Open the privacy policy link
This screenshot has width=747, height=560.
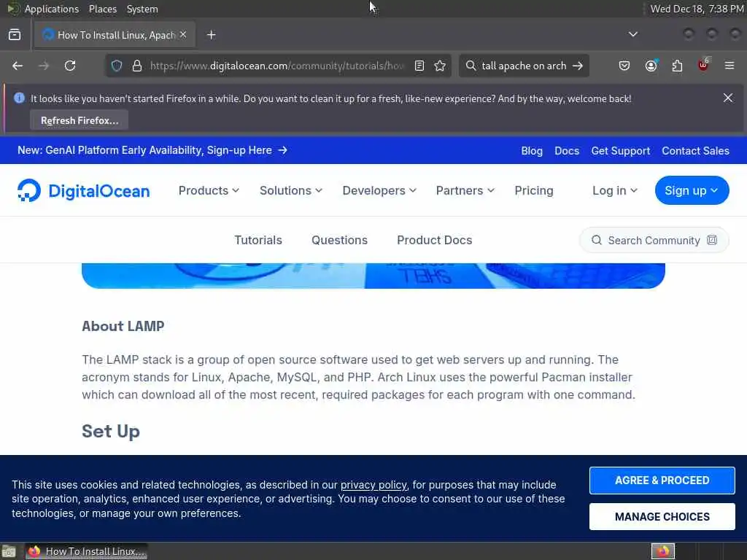tap(373, 485)
